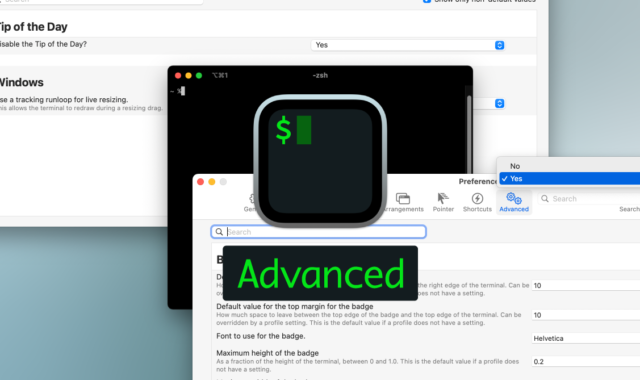Close the Preferences window with red button
This screenshot has height=380, width=640.
pyautogui.click(x=200, y=182)
